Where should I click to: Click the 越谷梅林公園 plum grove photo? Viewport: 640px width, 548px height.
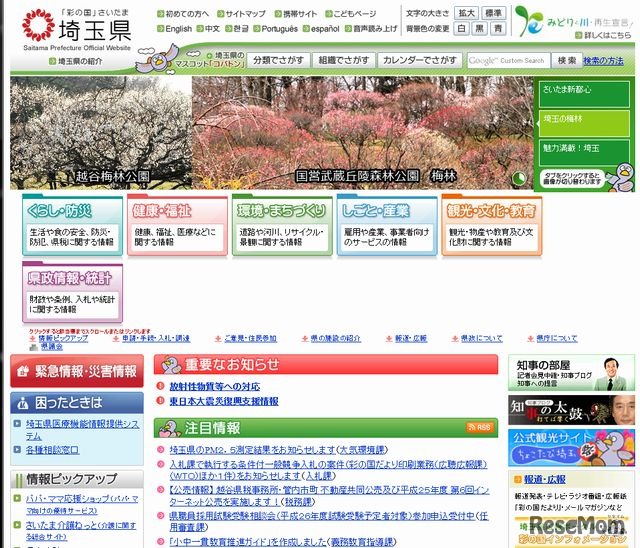click(101, 133)
